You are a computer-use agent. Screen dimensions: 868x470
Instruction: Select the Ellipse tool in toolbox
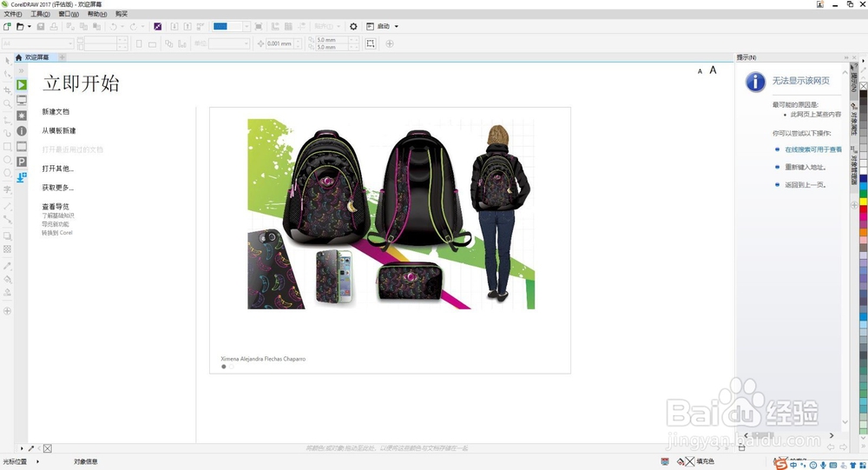7,160
